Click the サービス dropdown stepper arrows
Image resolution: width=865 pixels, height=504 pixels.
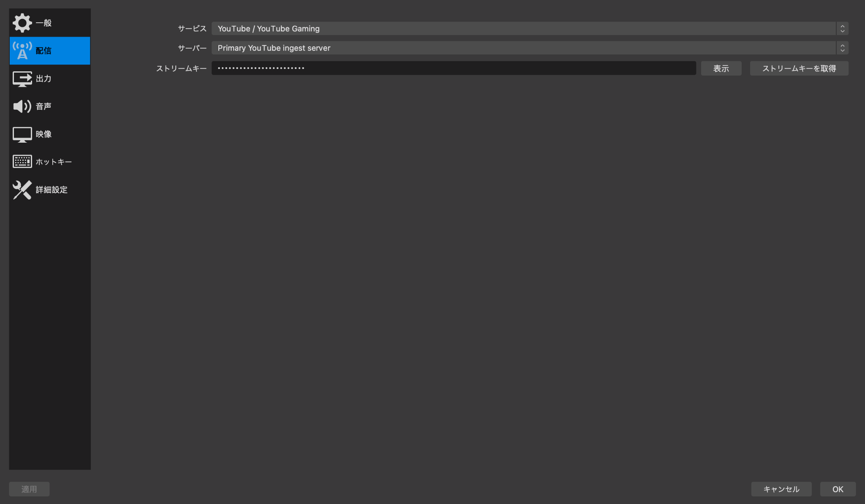point(842,29)
